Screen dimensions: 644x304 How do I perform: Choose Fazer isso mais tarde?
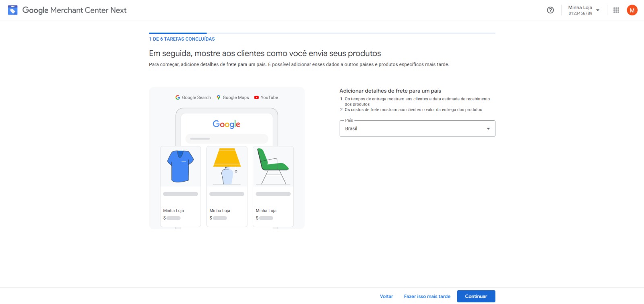pos(427,296)
